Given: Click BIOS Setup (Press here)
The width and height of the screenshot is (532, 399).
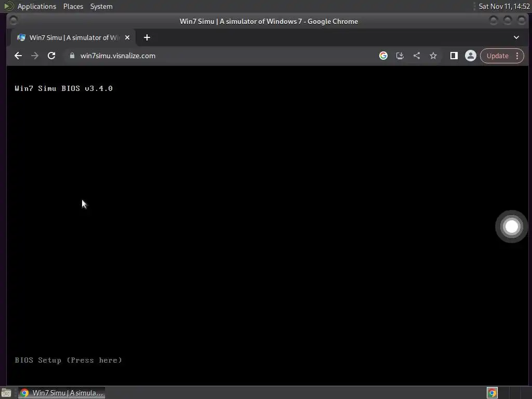Looking at the screenshot, I should pos(68,361).
